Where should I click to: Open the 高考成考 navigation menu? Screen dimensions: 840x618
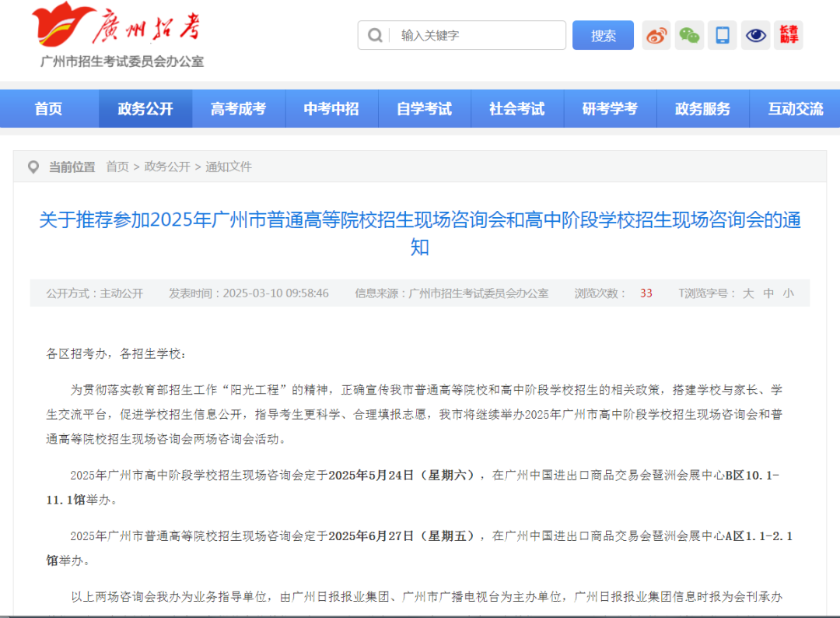238,109
